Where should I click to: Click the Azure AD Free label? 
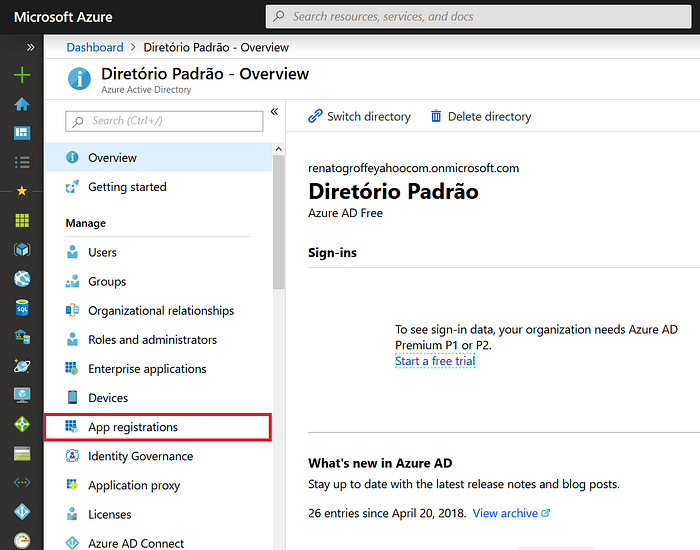click(345, 213)
